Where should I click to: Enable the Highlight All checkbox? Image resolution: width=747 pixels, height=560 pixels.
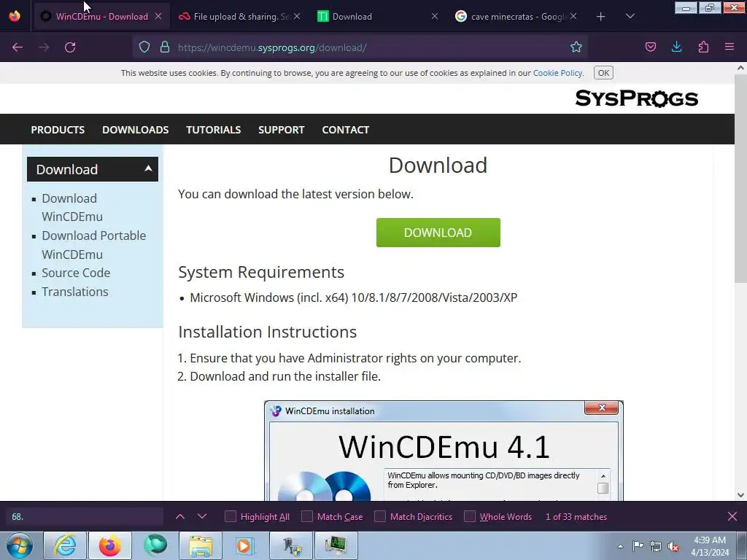230,517
